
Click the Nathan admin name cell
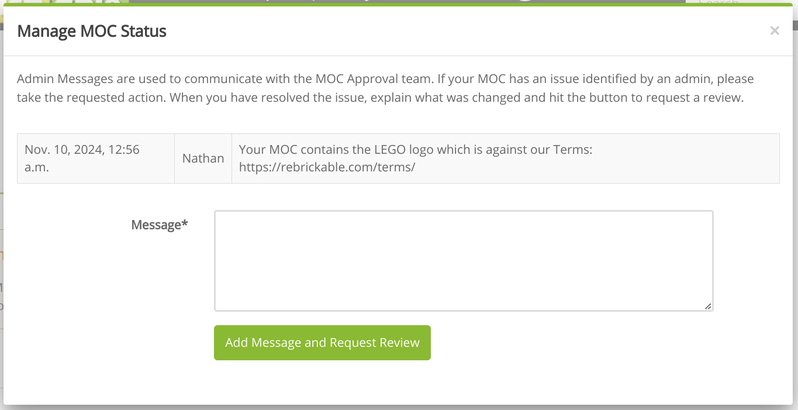203,158
